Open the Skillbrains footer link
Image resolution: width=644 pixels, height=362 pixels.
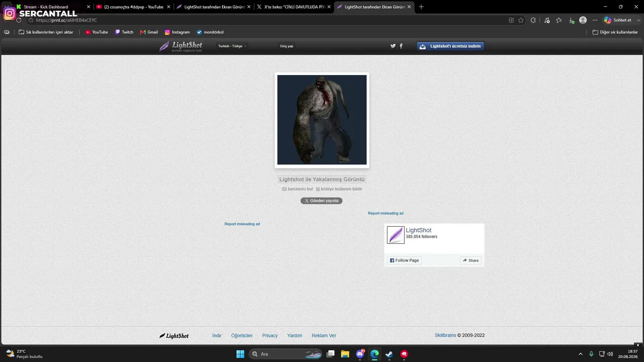point(445,335)
